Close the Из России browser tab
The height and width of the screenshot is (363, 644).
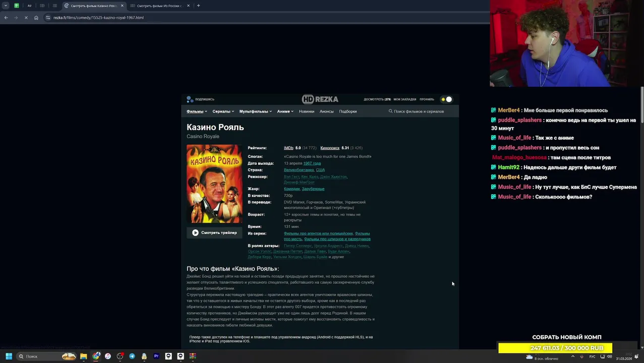pos(189,6)
